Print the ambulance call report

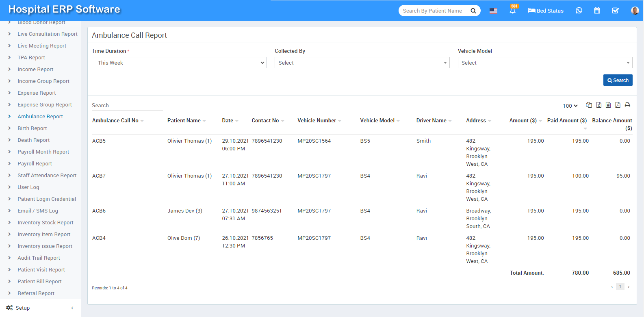point(627,105)
